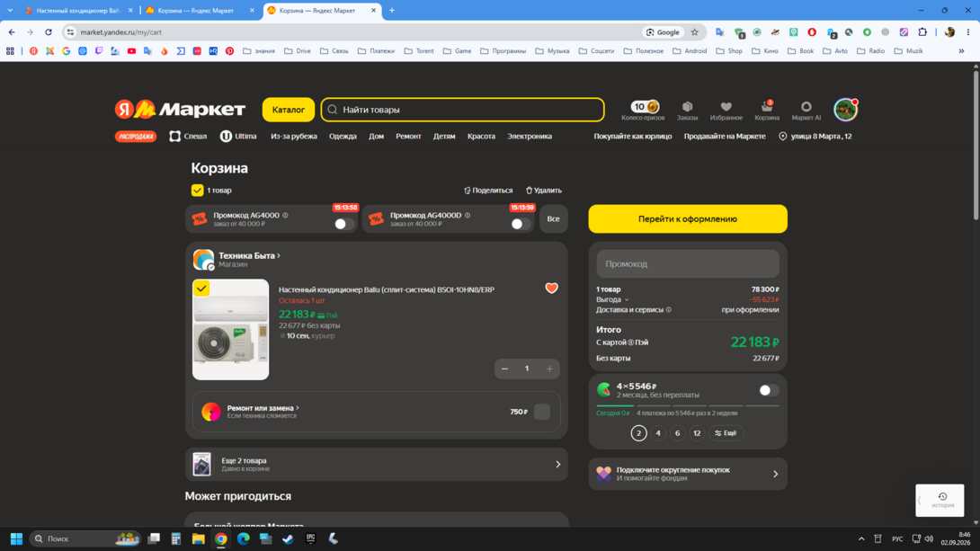Open Microsoft Edge from taskbar

(x=243, y=538)
